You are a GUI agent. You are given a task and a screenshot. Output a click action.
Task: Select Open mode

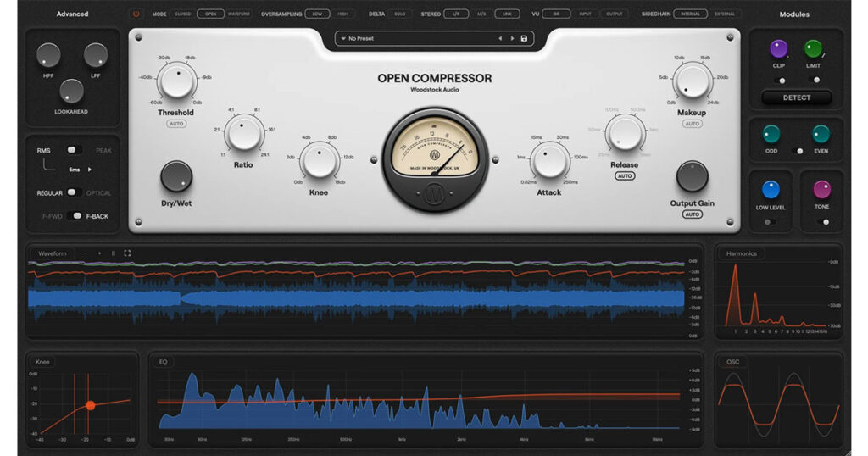pos(211,14)
